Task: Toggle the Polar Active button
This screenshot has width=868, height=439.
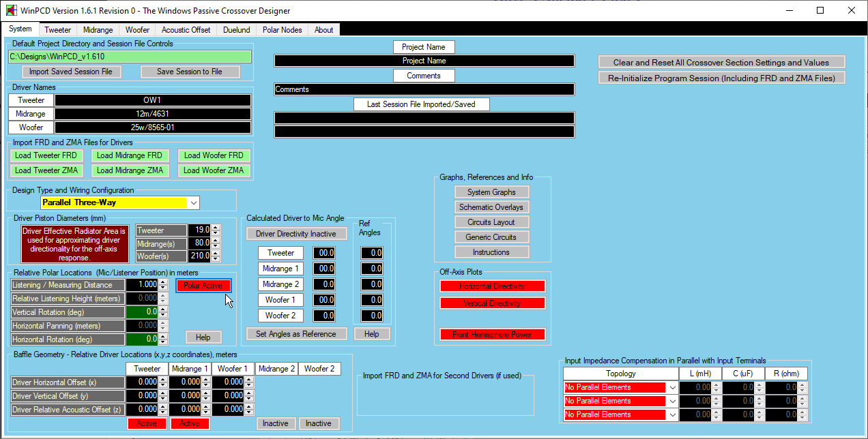Action: point(203,286)
